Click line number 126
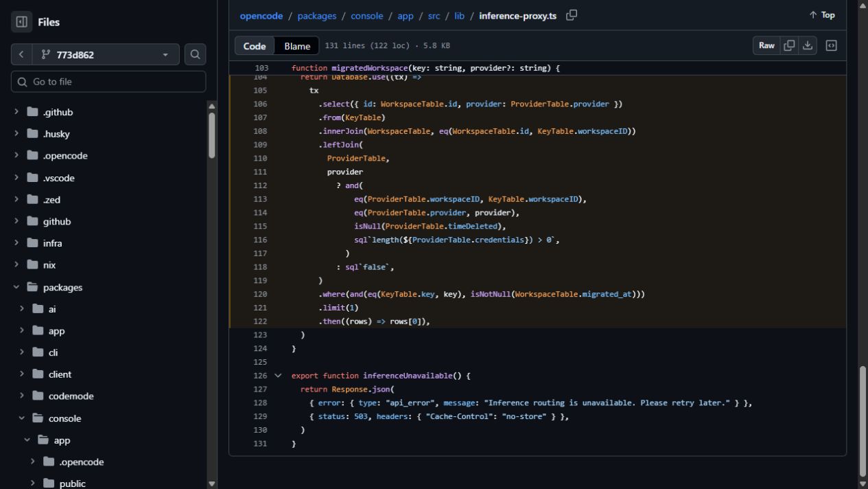Image resolution: width=868 pixels, height=489 pixels. tap(260, 376)
